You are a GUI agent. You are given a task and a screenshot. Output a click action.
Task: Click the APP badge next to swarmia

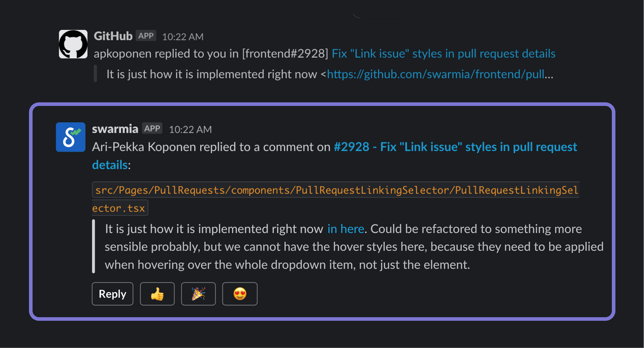coord(152,128)
